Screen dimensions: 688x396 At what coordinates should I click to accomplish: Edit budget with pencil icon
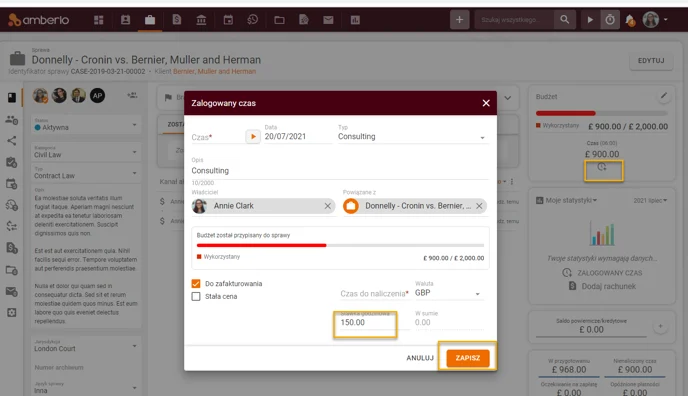663,96
